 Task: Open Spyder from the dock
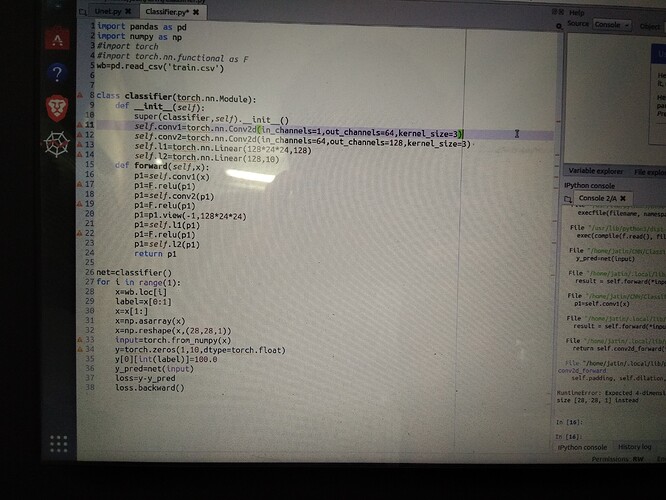coord(57,145)
